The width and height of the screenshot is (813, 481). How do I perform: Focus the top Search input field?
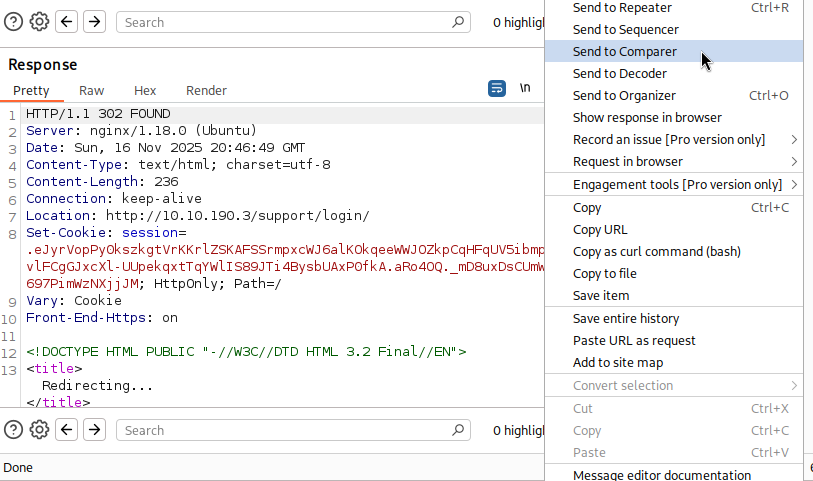(x=293, y=22)
